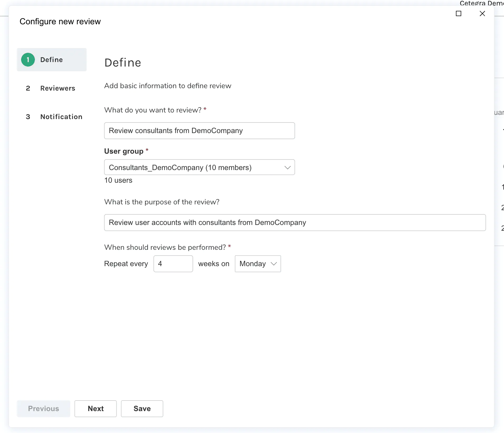Click the step number 2 indicator
Image resolution: width=504 pixels, height=433 pixels.
coord(28,88)
